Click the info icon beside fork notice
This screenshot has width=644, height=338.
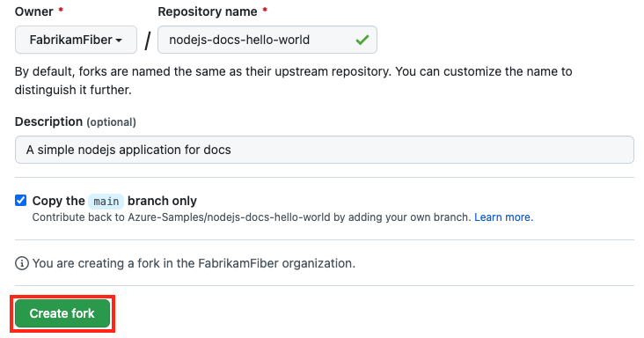(x=22, y=263)
